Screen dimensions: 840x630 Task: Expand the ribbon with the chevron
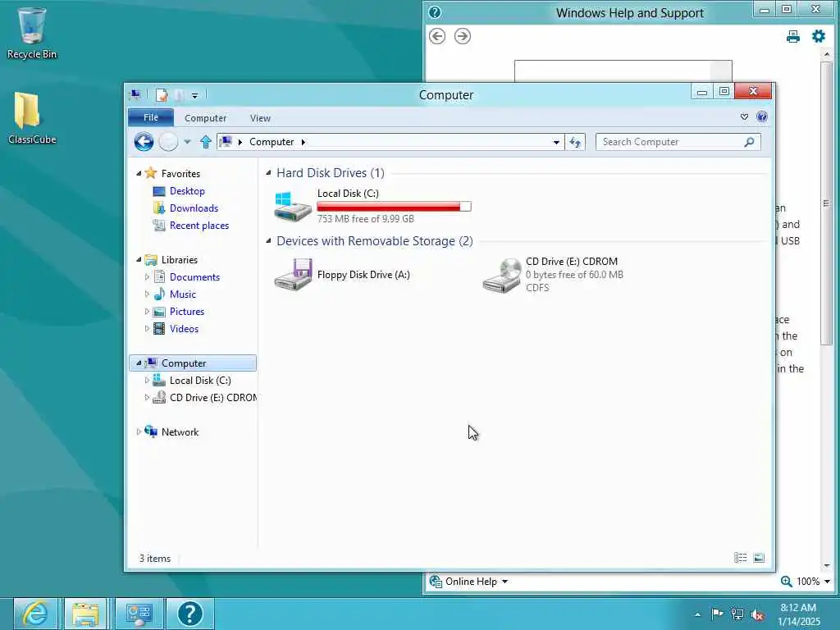click(x=744, y=116)
